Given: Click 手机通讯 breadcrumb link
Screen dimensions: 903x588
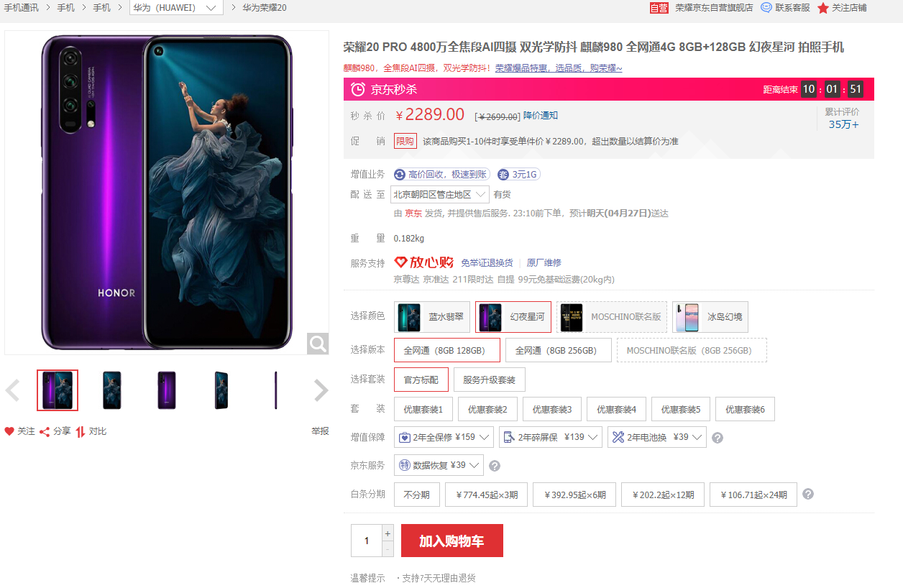Looking at the screenshot, I should [x=22, y=7].
